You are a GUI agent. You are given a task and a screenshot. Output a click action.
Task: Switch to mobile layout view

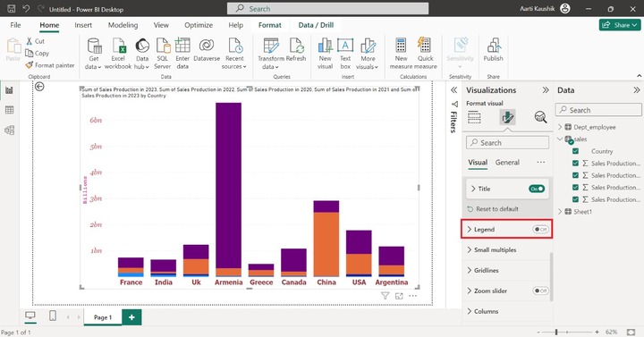[53, 316]
